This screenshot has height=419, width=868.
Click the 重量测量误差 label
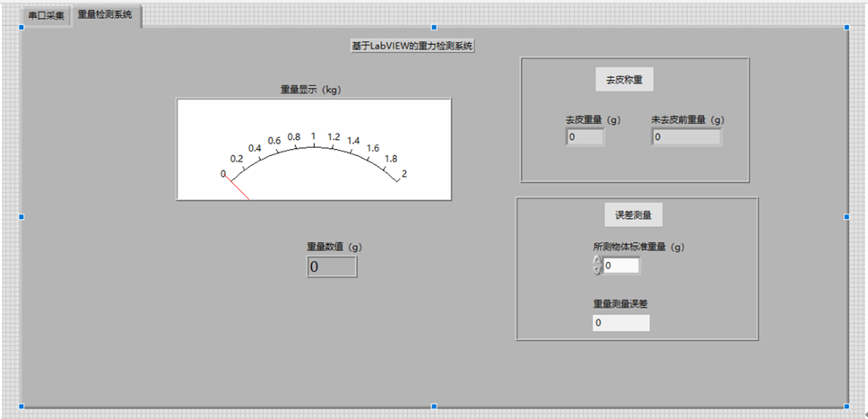[620, 304]
